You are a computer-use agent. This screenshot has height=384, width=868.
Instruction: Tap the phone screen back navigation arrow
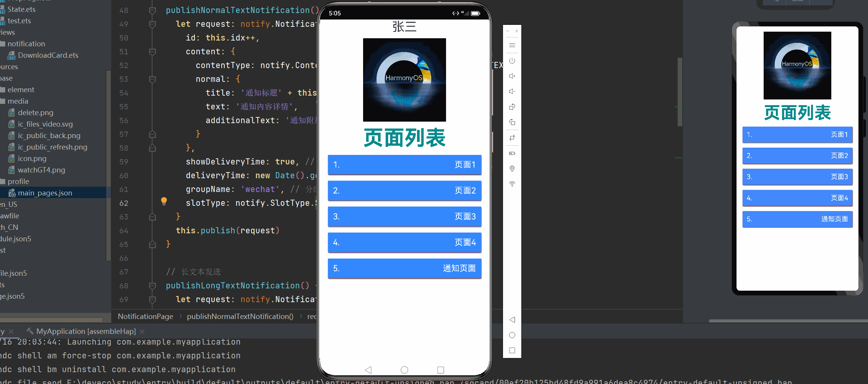click(368, 370)
